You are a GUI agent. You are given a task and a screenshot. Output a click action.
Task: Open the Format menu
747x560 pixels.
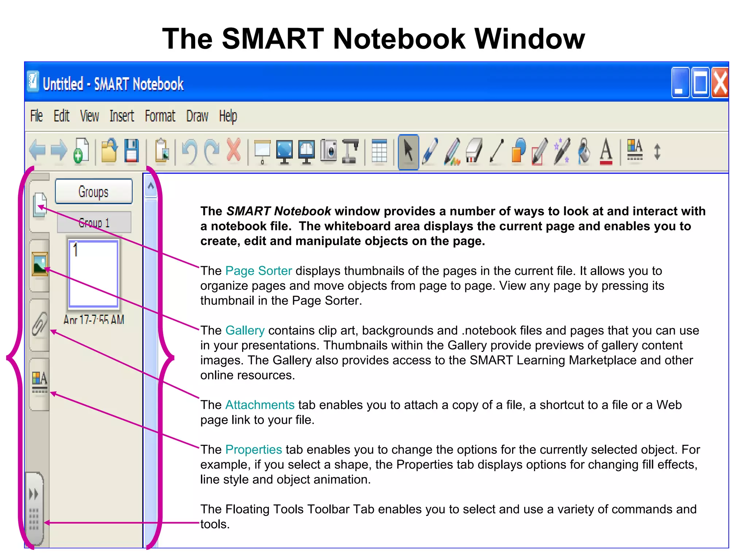pyautogui.click(x=160, y=116)
